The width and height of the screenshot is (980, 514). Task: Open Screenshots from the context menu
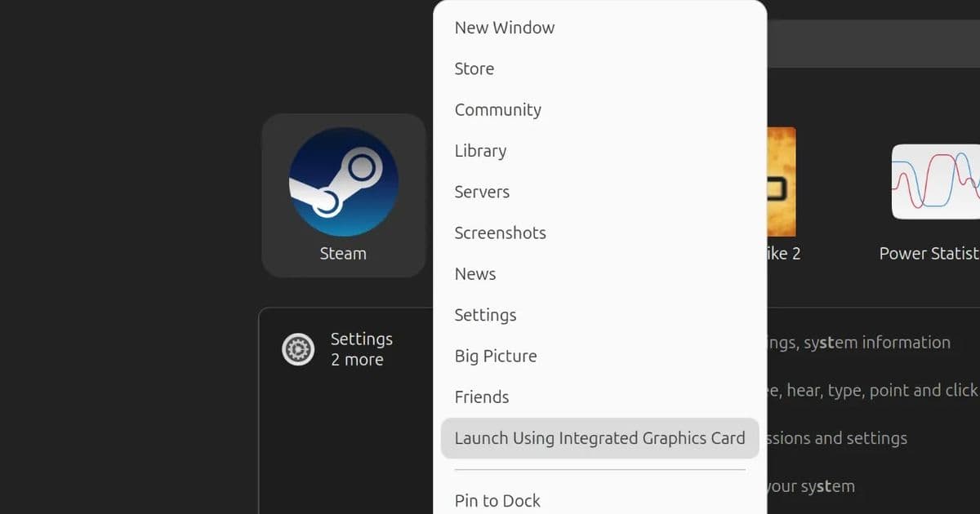(x=500, y=233)
